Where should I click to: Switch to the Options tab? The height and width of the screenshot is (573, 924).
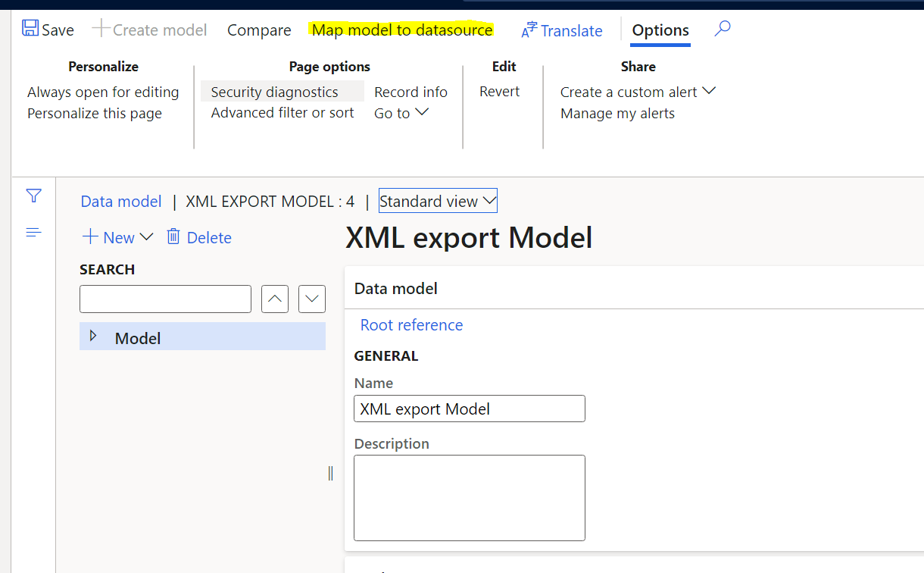click(x=660, y=30)
